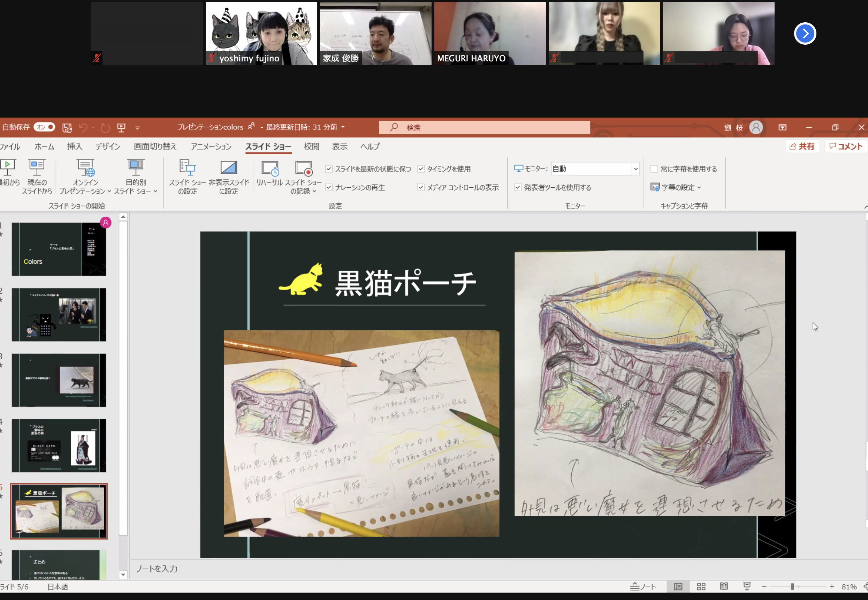Open 目的別スライド ショー

[136, 177]
